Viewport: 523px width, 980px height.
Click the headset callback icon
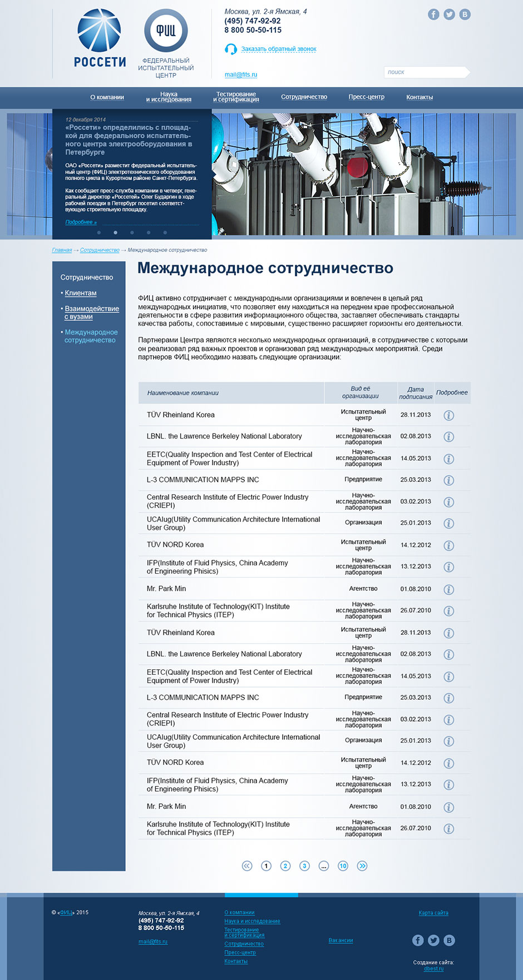point(230,49)
